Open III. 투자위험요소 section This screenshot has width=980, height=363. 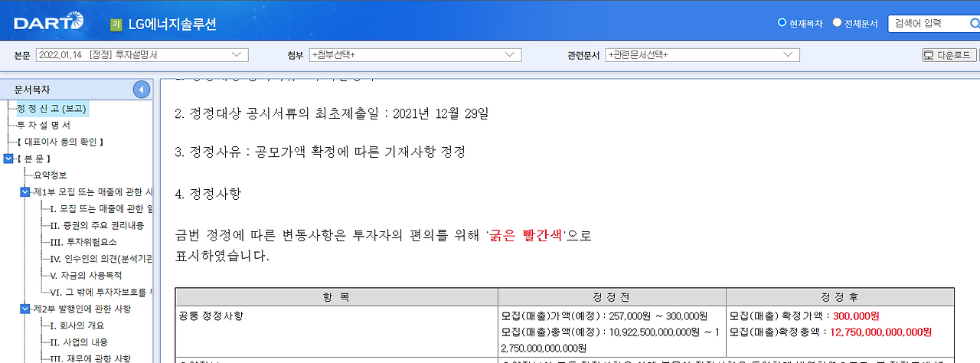(83, 242)
